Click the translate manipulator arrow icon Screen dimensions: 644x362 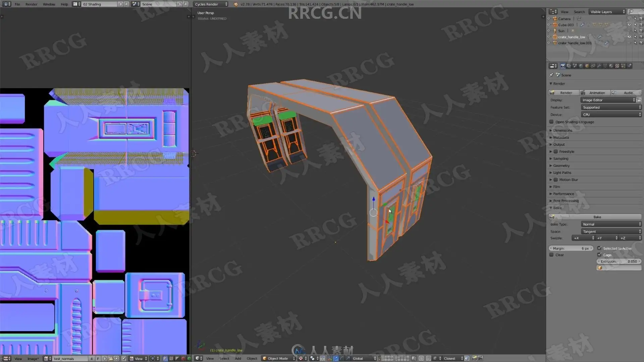coord(335,358)
